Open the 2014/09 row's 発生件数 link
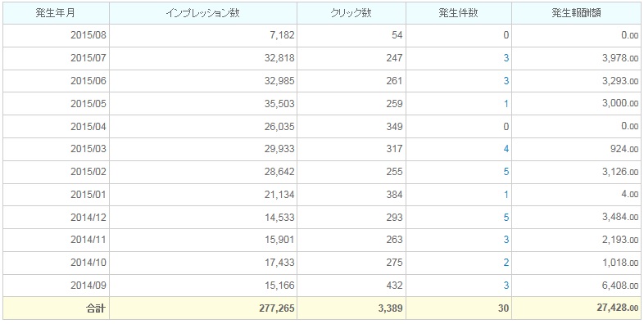The width and height of the screenshot is (644, 324). (506, 286)
